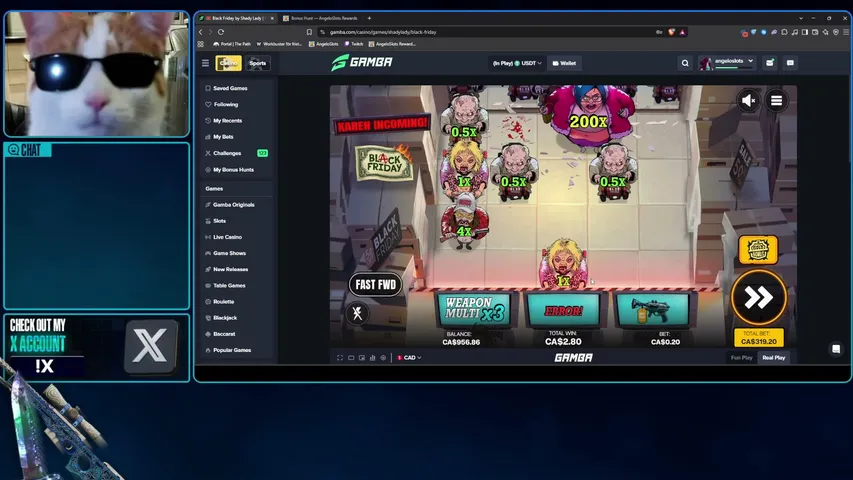Search Gamba games
The height and width of the screenshot is (480, 853).
(x=685, y=63)
